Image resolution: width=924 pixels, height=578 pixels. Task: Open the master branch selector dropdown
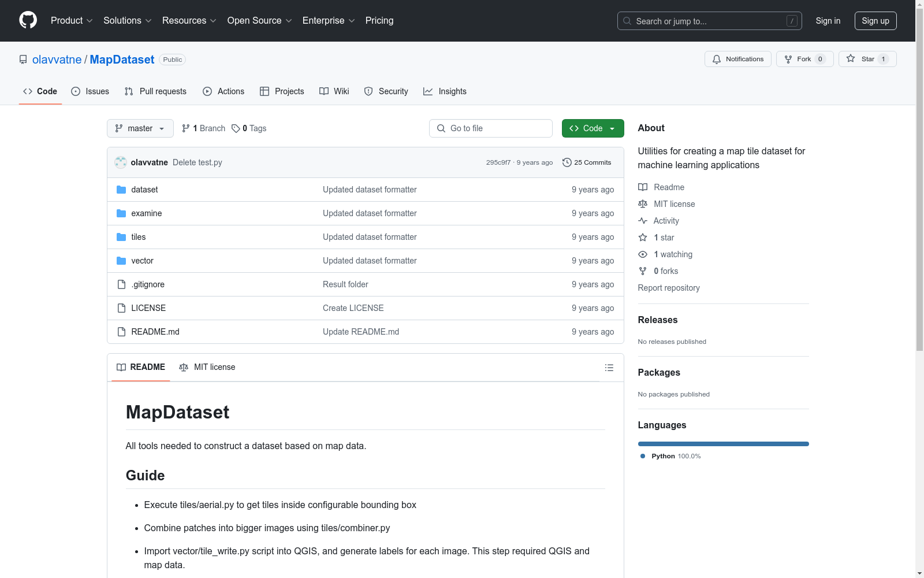pyautogui.click(x=140, y=128)
